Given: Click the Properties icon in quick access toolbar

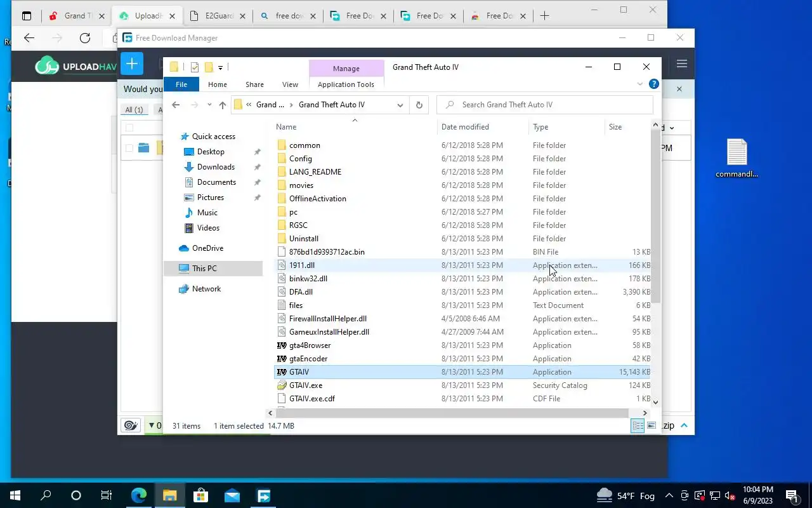Looking at the screenshot, I should 194,67.
